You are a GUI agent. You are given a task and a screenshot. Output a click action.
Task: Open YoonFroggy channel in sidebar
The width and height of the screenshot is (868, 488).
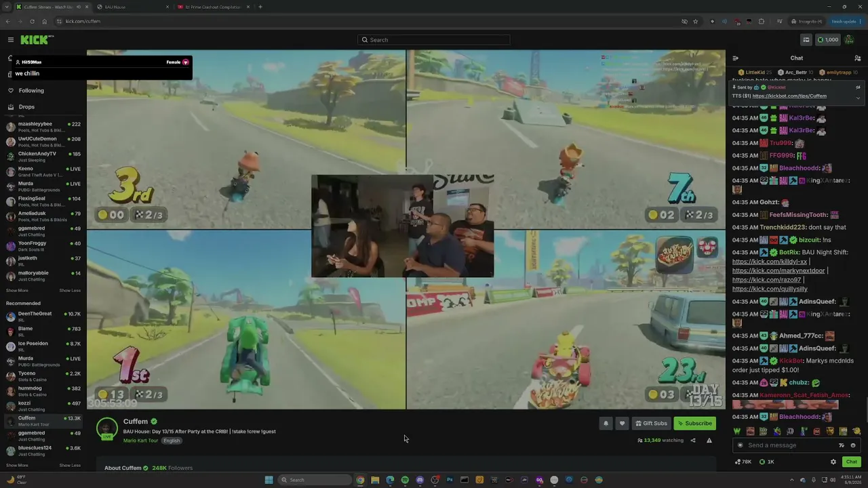pyautogui.click(x=43, y=246)
